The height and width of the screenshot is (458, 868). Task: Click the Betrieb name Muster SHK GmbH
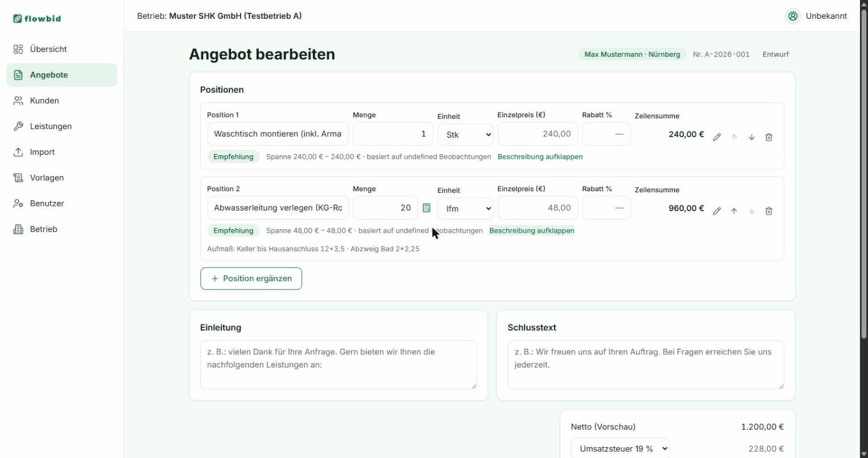pyautogui.click(x=235, y=16)
